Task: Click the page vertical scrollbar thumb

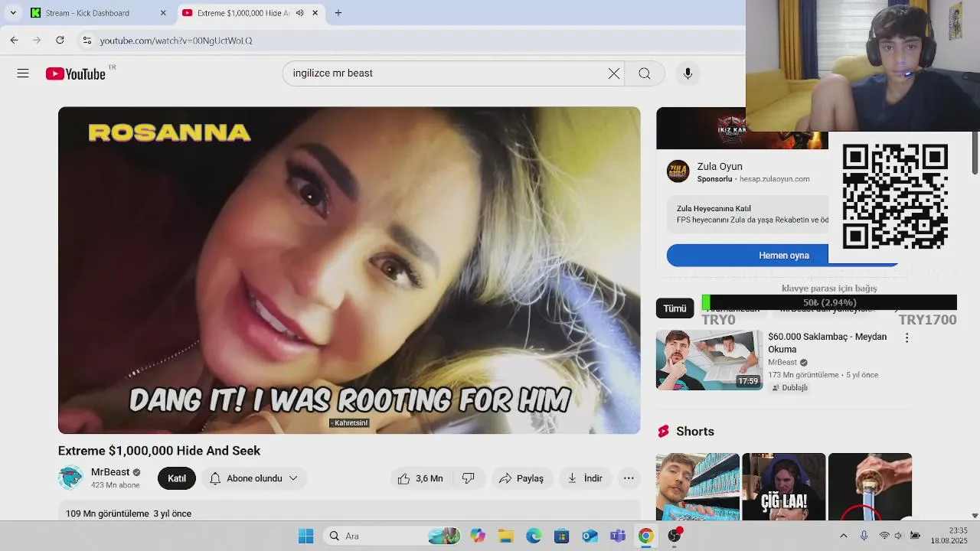Action: pyautogui.click(x=975, y=153)
